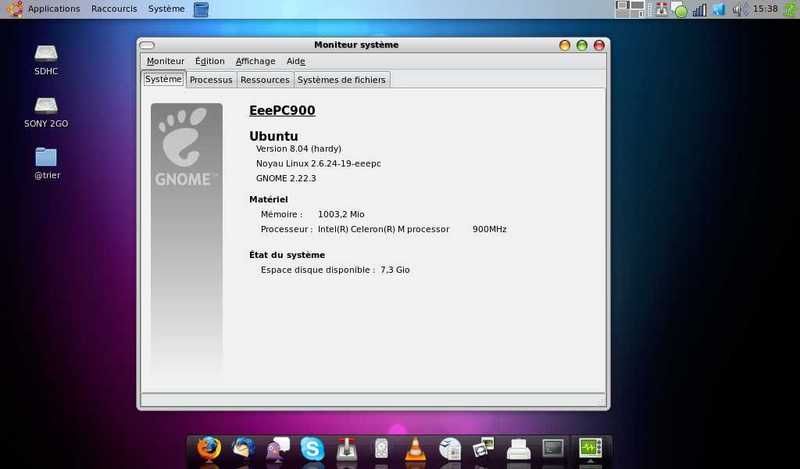800x469 pixels.
Task: Click the memory value 1003,2 Mio
Action: pyautogui.click(x=341, y=214)
